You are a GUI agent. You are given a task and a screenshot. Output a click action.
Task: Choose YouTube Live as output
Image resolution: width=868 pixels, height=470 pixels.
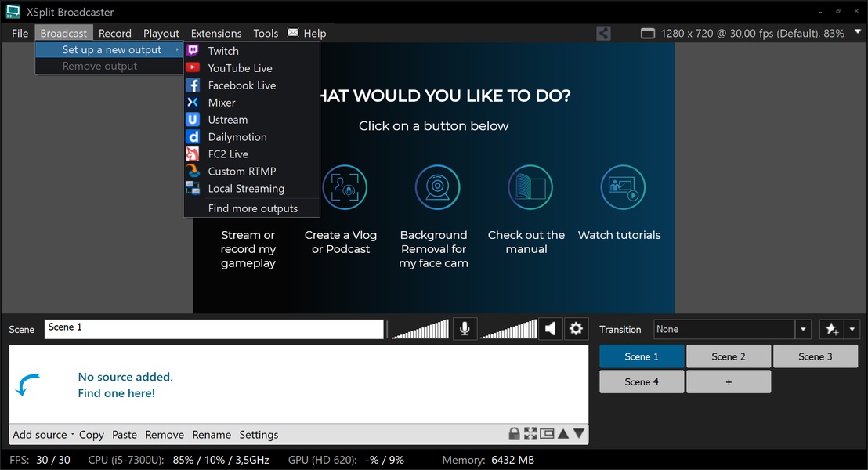[240, 68]
